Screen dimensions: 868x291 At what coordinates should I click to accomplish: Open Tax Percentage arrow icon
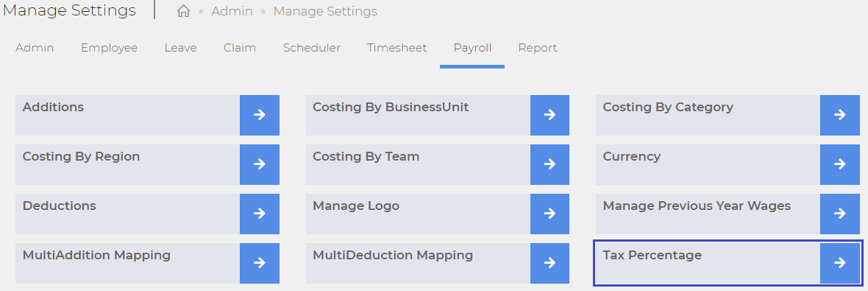coord(840,263)
